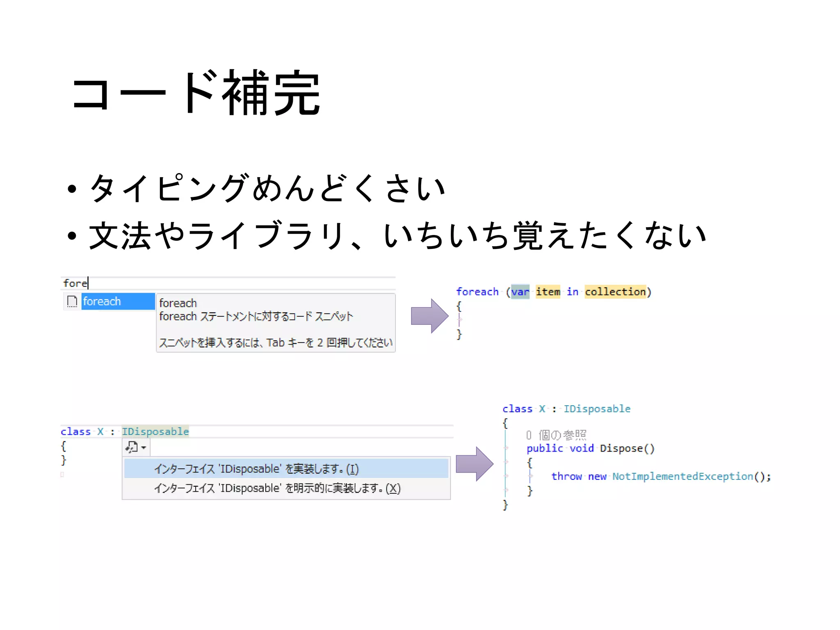The height and width of the screenshot is (630, 840).
Task: Click the typed 'fore' text in the editor
Action: [75, 283]
